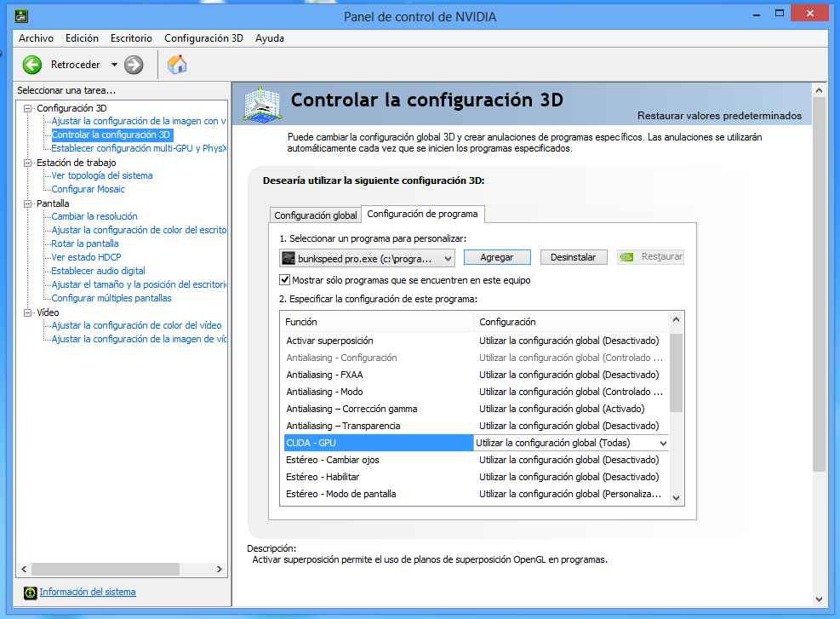Collapse the Pantalla tree node
This screenshot has height=619, width=840.
click(x=28, y=203)
